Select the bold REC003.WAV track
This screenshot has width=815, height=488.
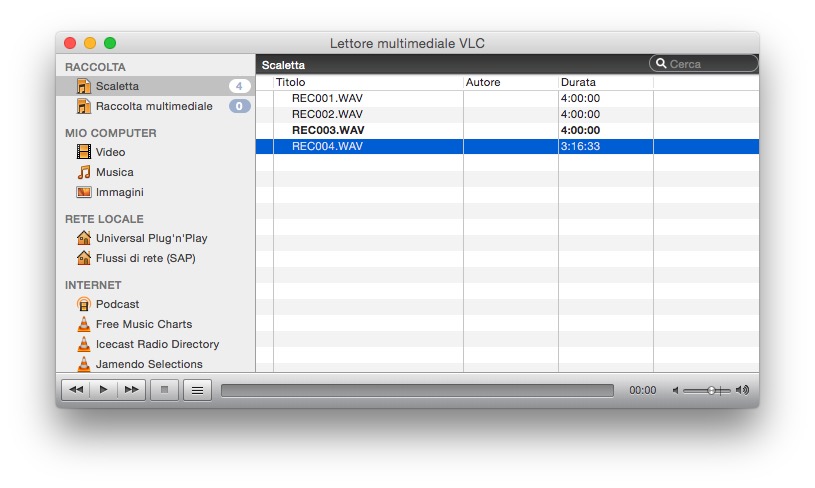click(x=328, y=130)
